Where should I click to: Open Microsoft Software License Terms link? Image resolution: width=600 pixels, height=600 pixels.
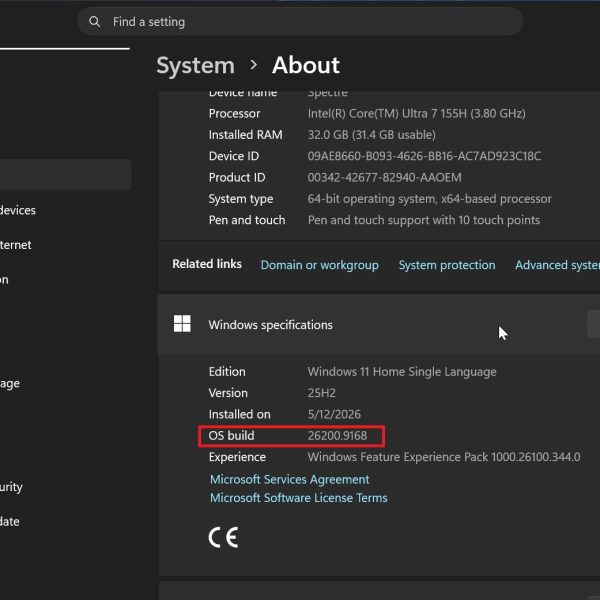[298, 497]
